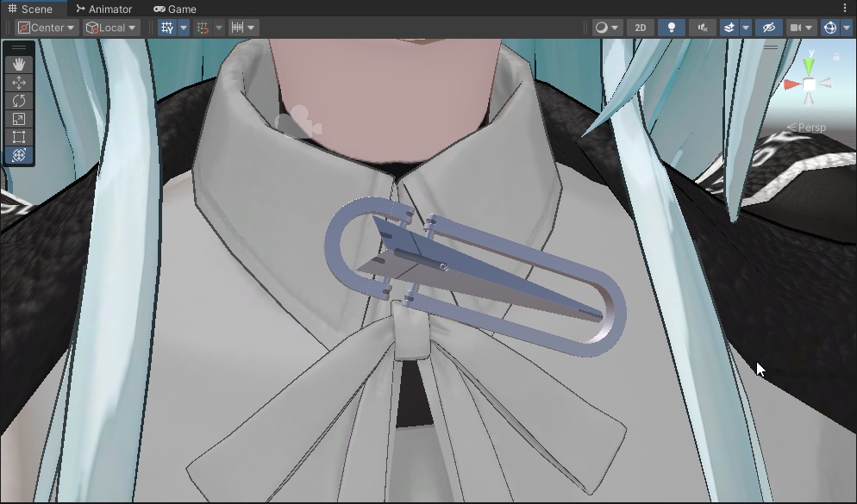The image size is (857, 504).
Task: Click the orientation gizmo overlay handle
Action: (771, 47)
